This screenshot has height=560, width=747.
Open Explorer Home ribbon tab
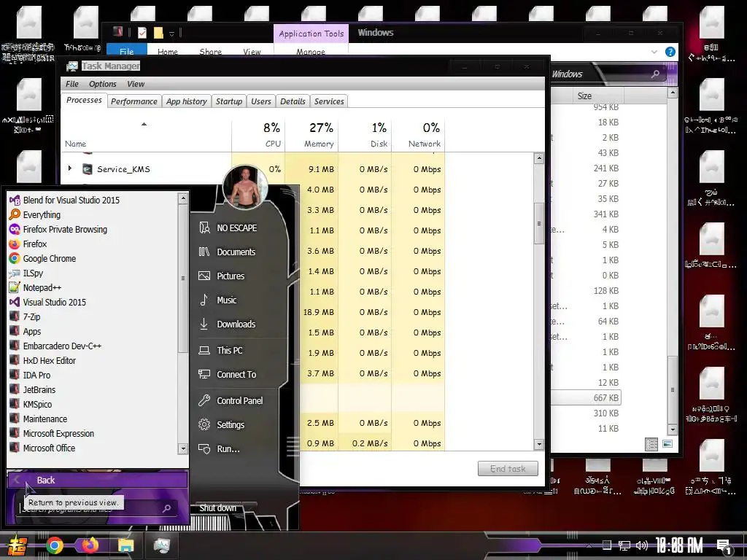tap(168, 52)
